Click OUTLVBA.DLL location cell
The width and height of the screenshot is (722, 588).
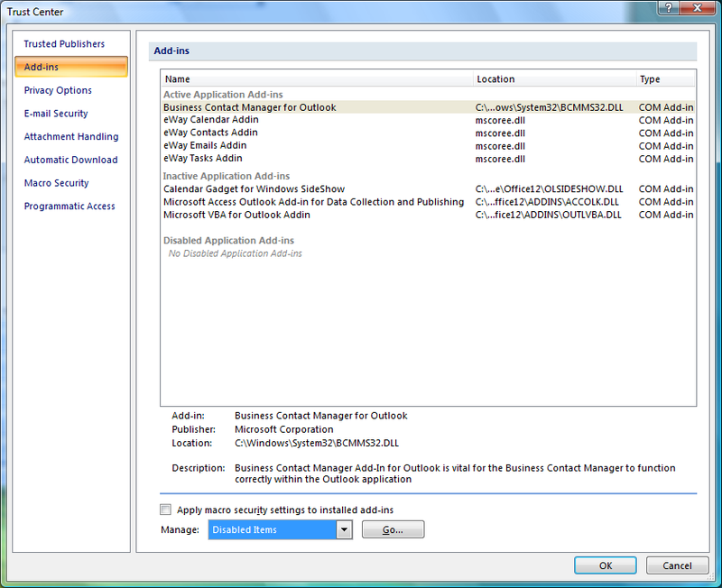coord(548,215)
